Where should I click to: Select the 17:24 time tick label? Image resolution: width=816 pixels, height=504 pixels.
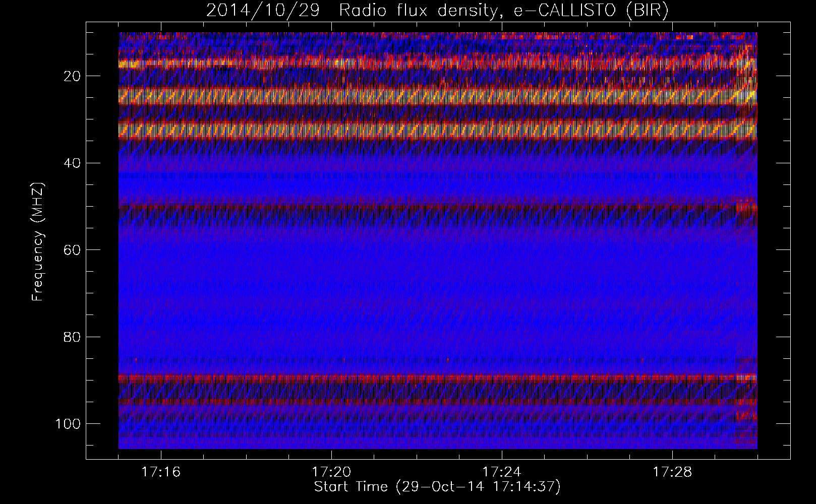coord(502,472)
